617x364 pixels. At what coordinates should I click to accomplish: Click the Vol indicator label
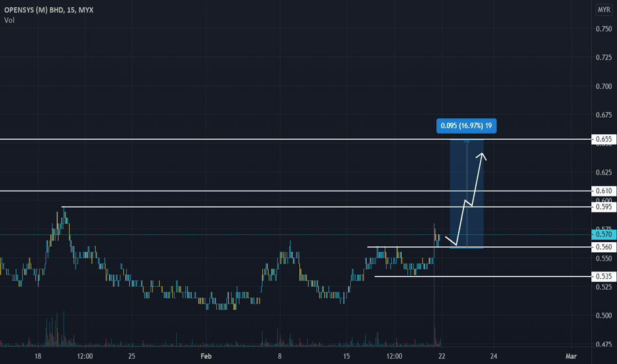click(9, 20)
